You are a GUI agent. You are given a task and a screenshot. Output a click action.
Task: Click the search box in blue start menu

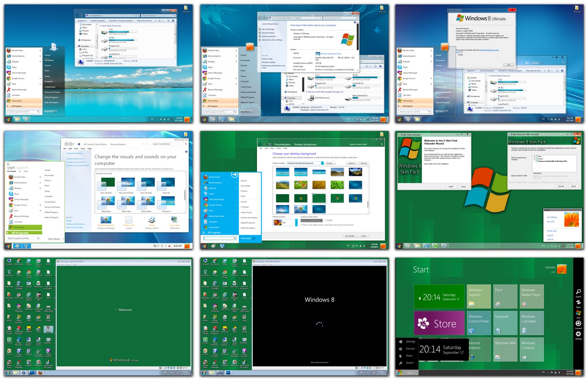pyautogui.click(x=219, y=238)
